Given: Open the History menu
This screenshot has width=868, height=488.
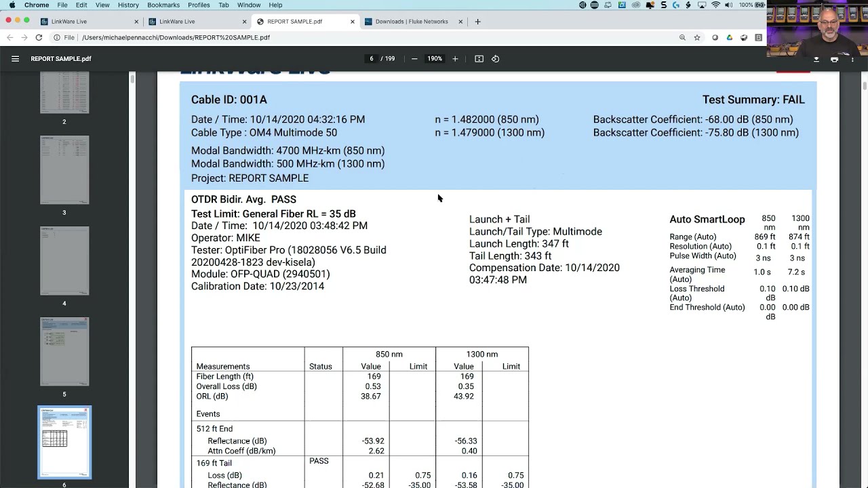Looking at the screenshot, I should [128, 5].
